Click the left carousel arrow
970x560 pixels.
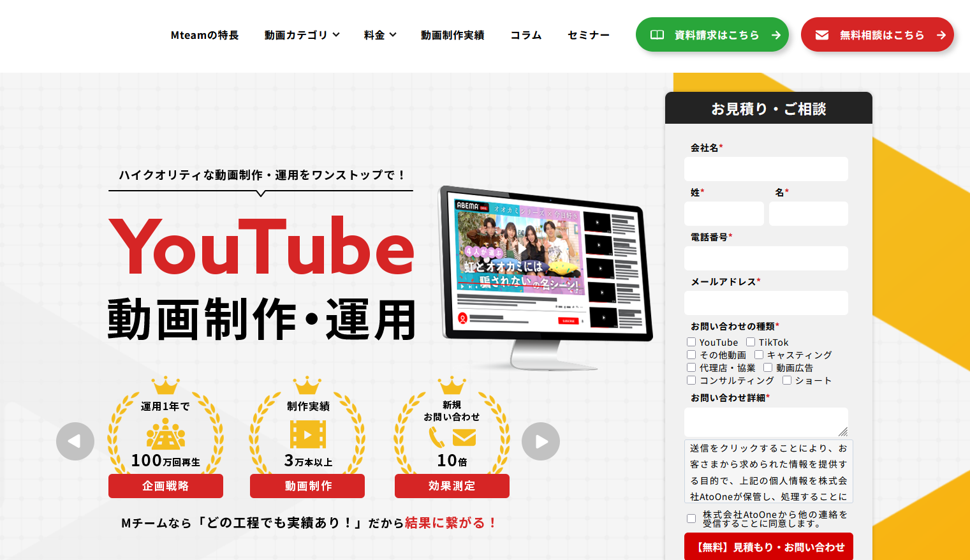pos(75,441)
